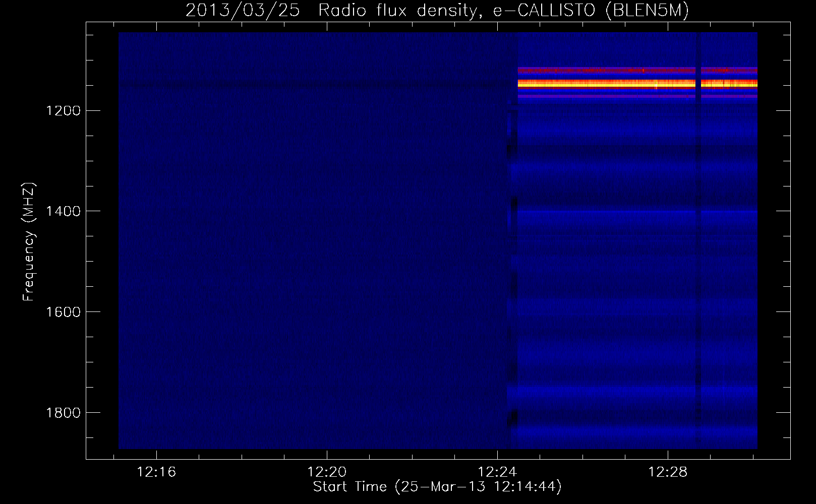Click the bright yellow emission band in spectrogram

click(637, 84)
